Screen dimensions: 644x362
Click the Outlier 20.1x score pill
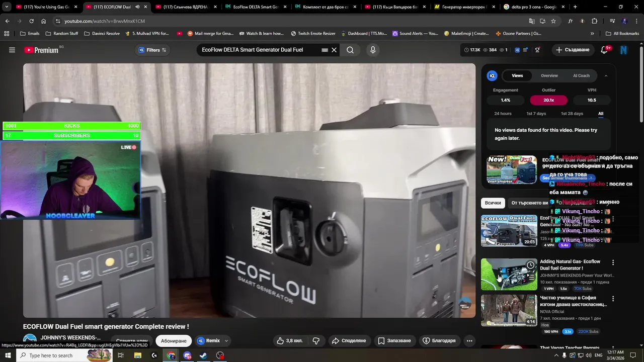coord(548,100)
